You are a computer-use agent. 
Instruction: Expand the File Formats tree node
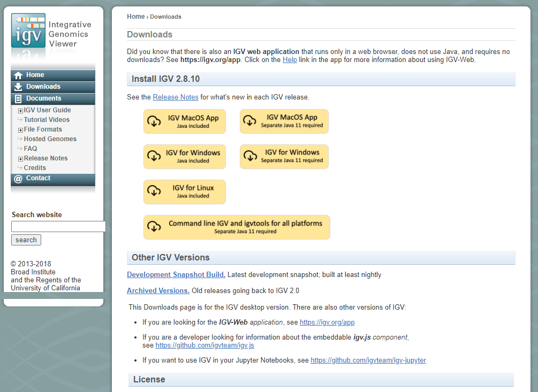20,130
